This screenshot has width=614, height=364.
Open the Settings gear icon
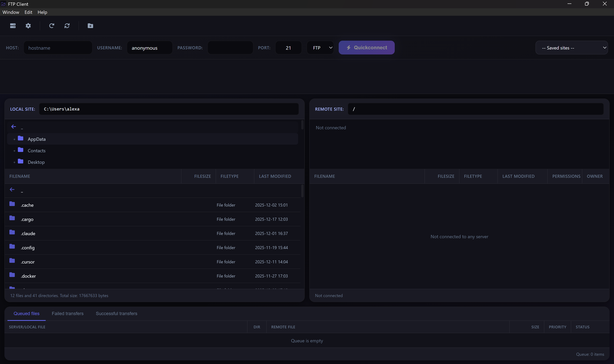click(x=28, y=26)
